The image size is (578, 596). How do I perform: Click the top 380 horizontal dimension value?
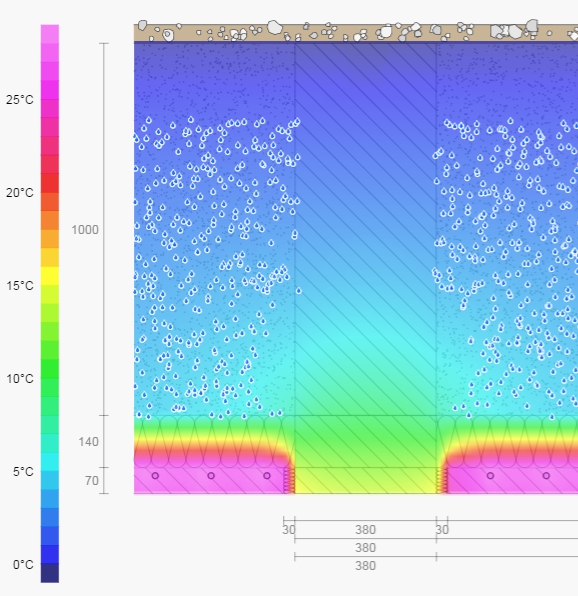click(x=365, y=530)
